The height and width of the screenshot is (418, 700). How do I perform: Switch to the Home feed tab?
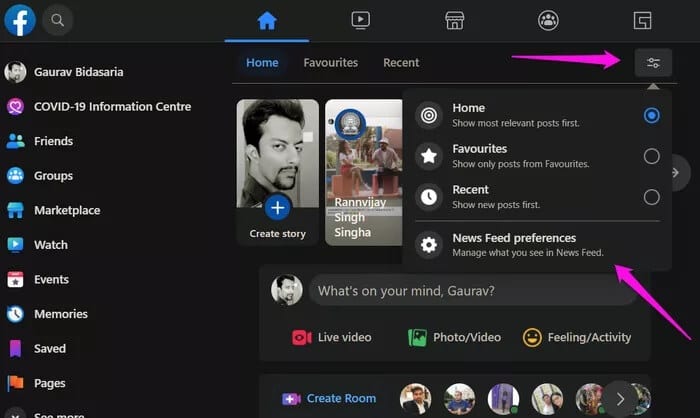[x=262, y=63]
